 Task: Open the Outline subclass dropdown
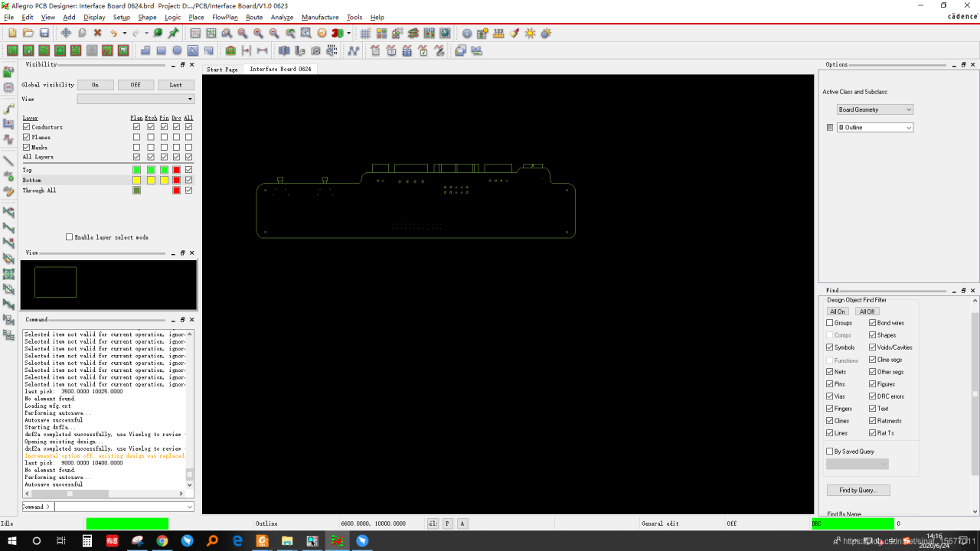click(x=874, y=128)
